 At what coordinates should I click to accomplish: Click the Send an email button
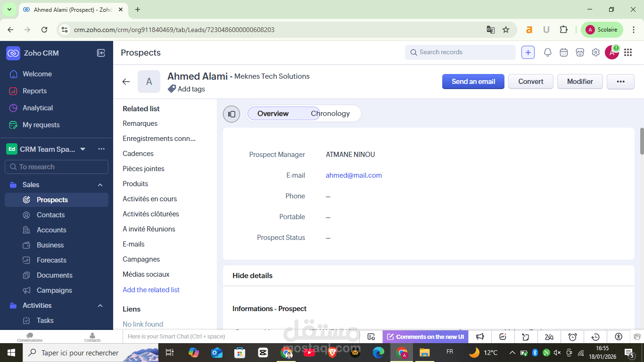point(473,81)
